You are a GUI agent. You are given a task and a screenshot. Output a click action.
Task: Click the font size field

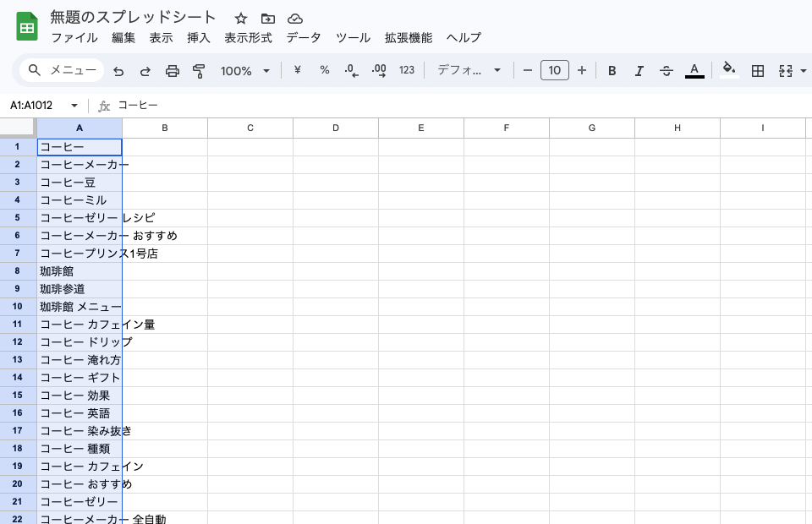click(555, 70)
